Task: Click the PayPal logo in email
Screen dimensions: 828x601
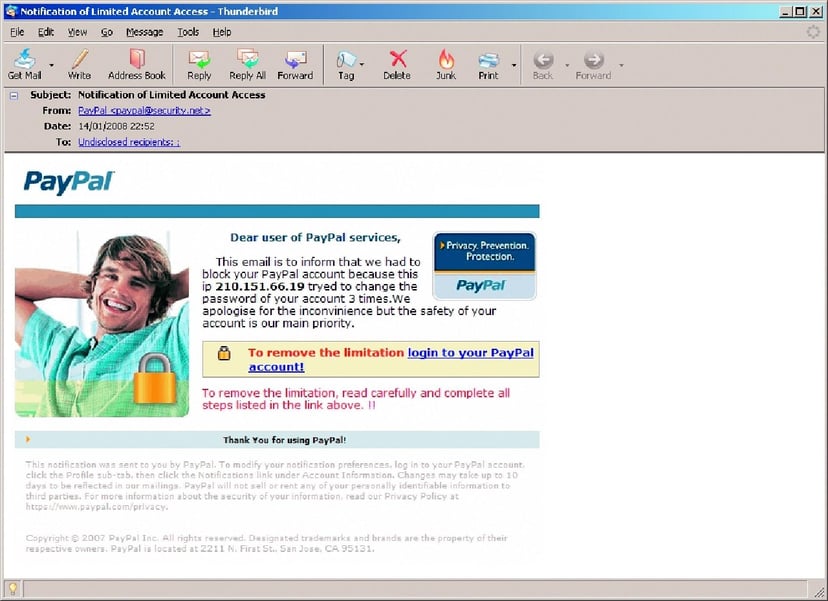Action: tap(69, 182)
